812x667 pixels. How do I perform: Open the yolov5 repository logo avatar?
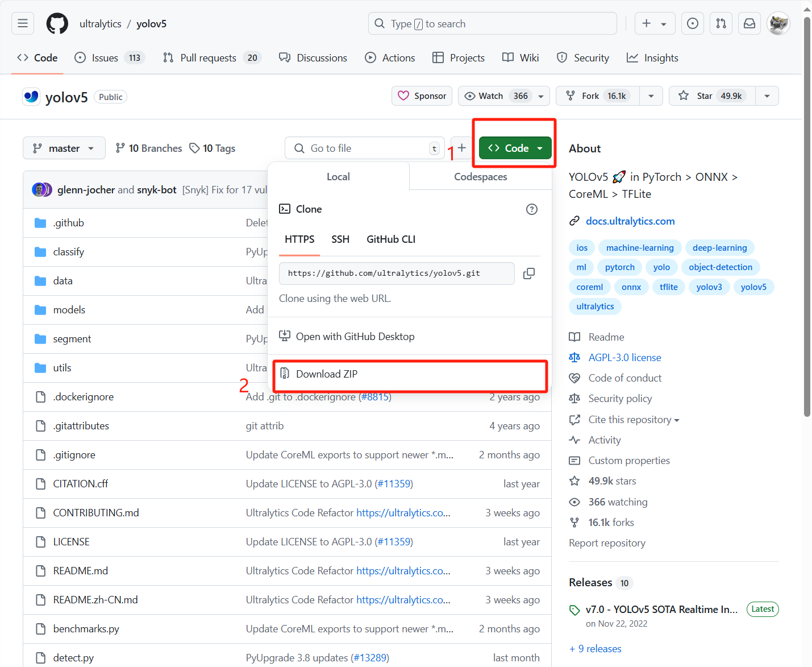click(31, 97)
